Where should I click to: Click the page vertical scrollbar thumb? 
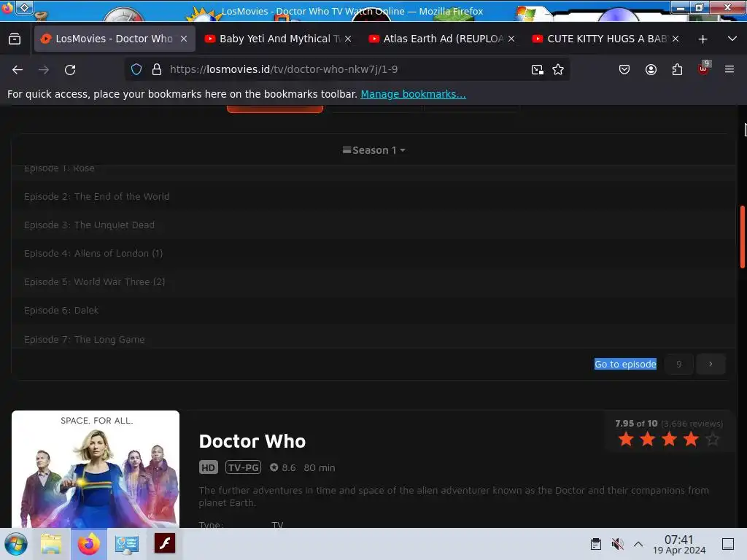[742, 237]
